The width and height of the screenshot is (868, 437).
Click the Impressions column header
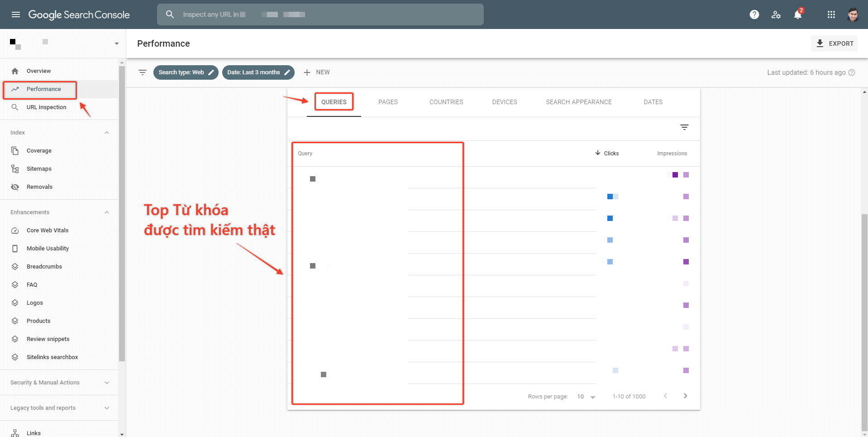pos(672,154)
